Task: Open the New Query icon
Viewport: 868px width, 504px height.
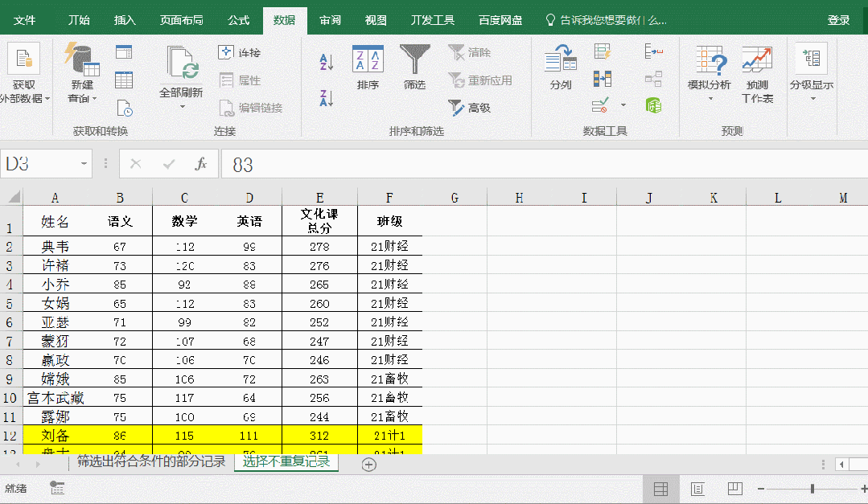Action: pyautogui.click(x=82, y=59)
